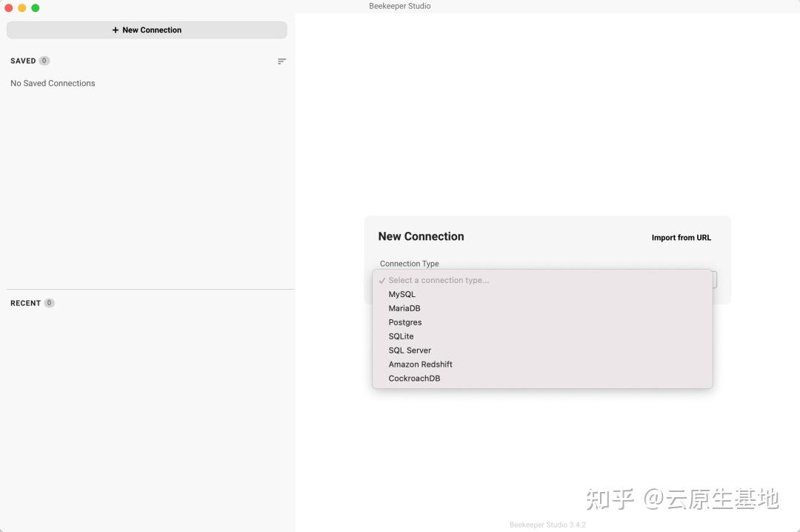The image size is (800, 532).
Task: Dismiss dropdown by choosing placeholder entry
Action: 439,280
